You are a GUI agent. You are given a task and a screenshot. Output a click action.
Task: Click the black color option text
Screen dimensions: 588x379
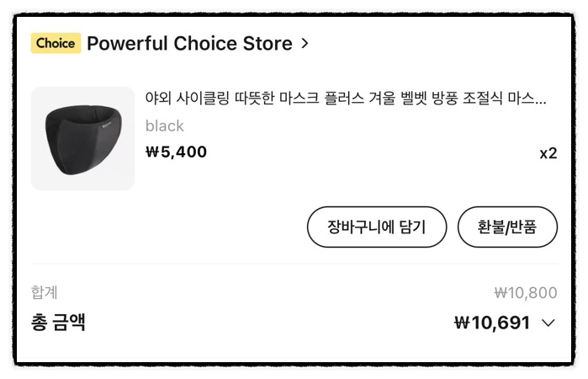click(x=165, y=125)
